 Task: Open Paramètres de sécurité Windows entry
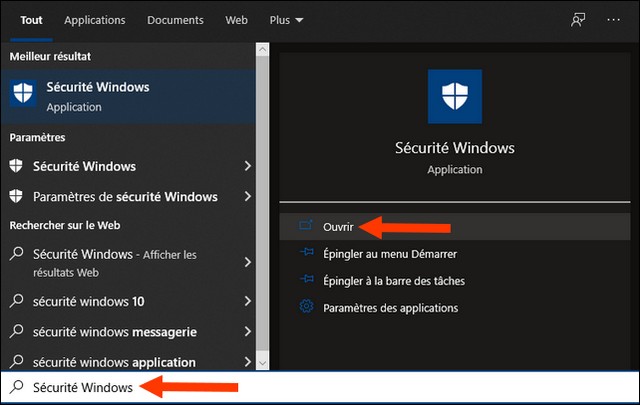[128, 196]
